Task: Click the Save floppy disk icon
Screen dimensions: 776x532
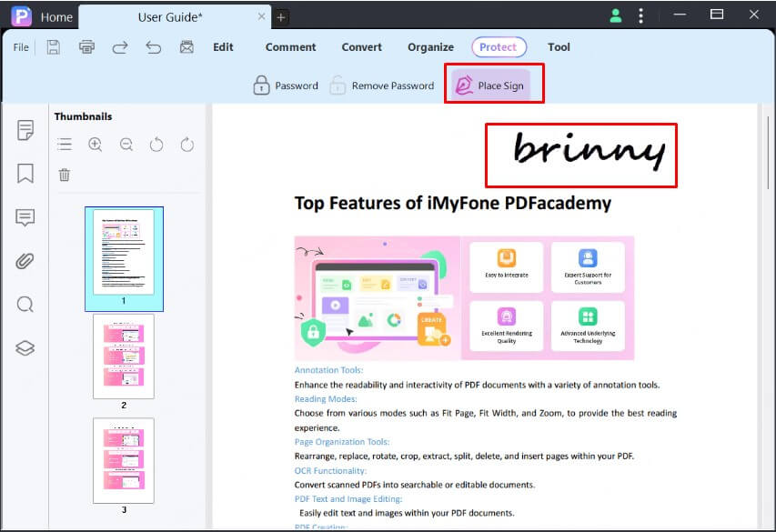Action: 54,47
